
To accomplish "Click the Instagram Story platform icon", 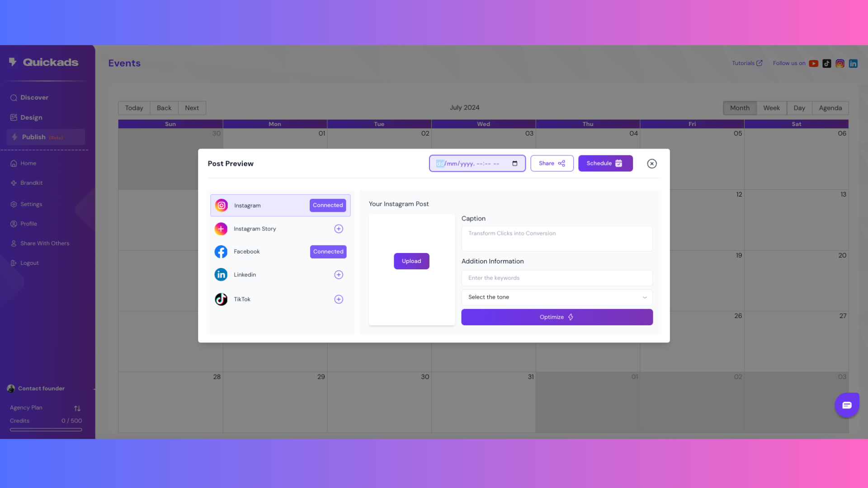I will (221, 229).
